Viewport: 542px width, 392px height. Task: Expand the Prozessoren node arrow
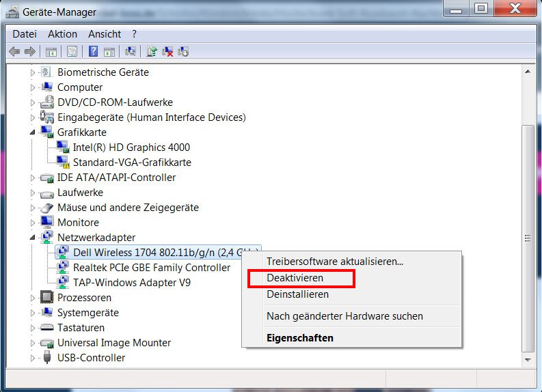33,298
